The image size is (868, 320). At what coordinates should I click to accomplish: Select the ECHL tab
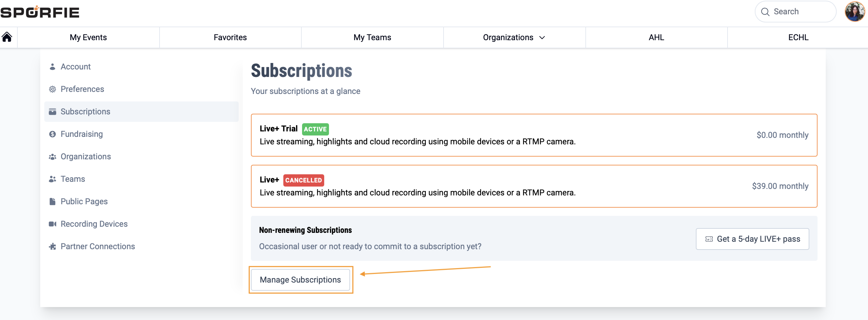798,37
